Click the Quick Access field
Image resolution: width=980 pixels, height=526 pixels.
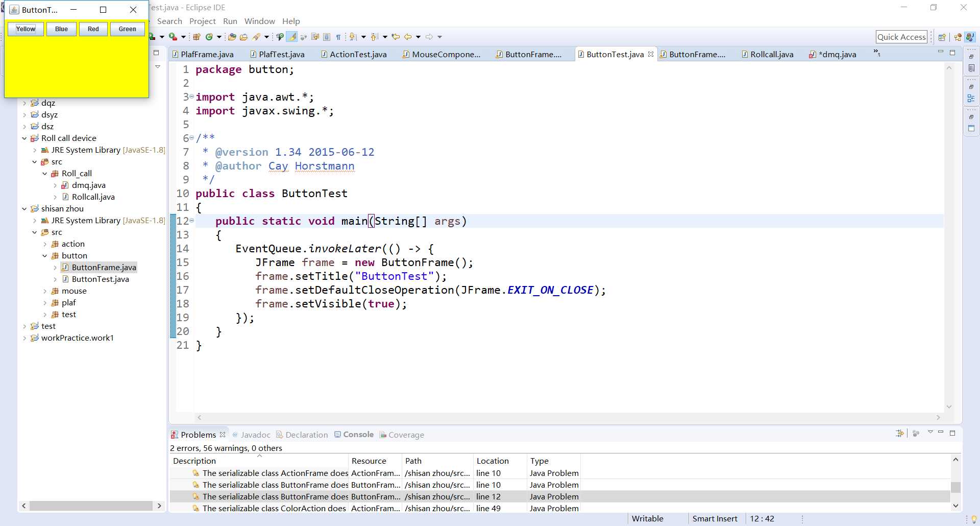(x=901, y=37)
